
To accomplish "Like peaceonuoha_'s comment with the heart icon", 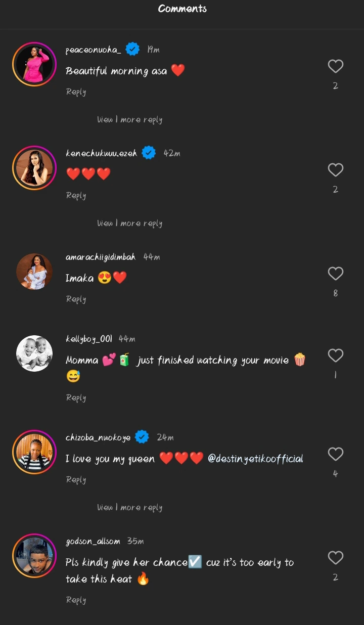I will [x=336, y=66].
